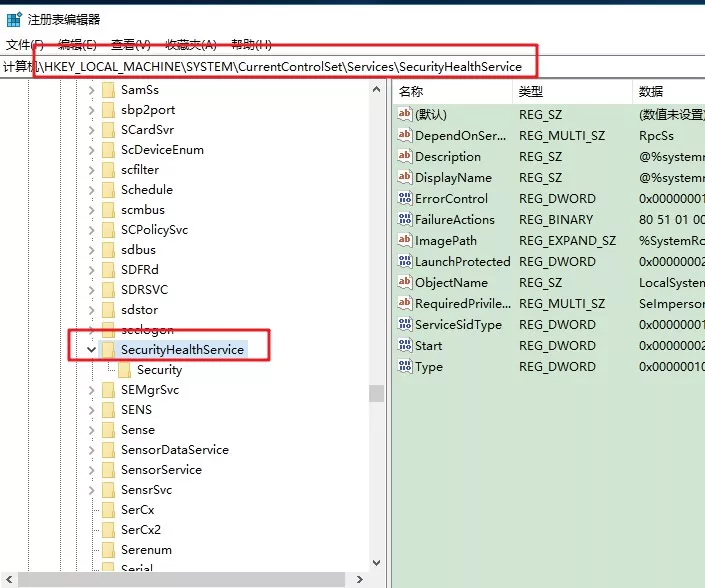The image size is (705, 588).
Task: Select the ServiceSidType value name
Action: pos(458,325)
